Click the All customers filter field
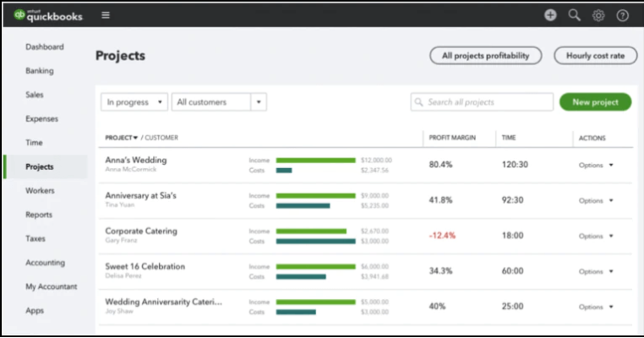 point(210,102)
